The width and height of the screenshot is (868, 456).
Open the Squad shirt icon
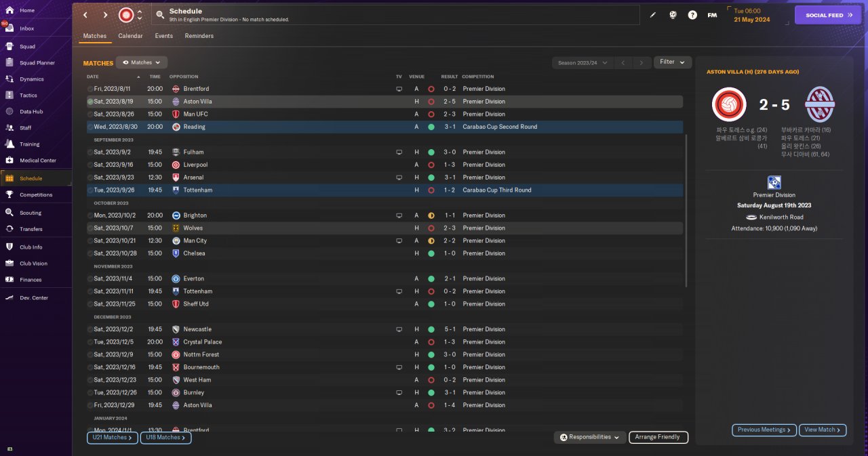tap(9, 47)
